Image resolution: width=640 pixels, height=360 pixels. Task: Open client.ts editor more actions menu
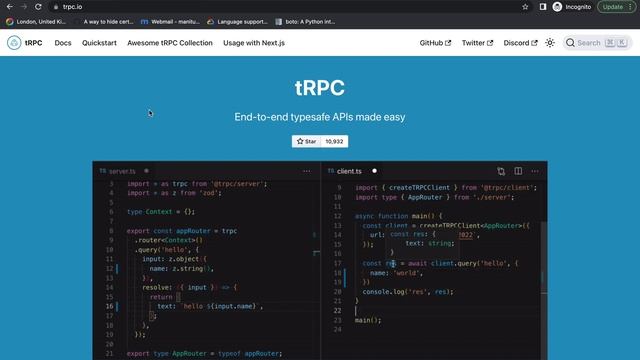(x=535, y=171)
